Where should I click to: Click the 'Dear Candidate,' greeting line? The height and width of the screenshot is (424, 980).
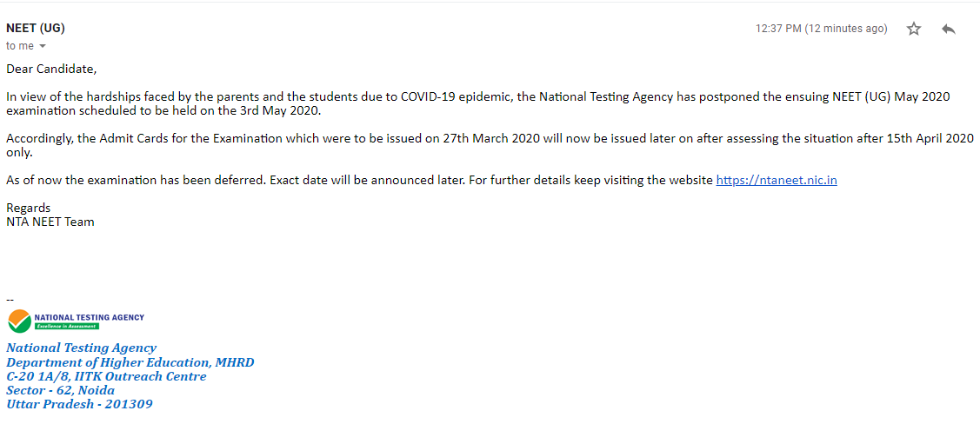coord(52,69)
